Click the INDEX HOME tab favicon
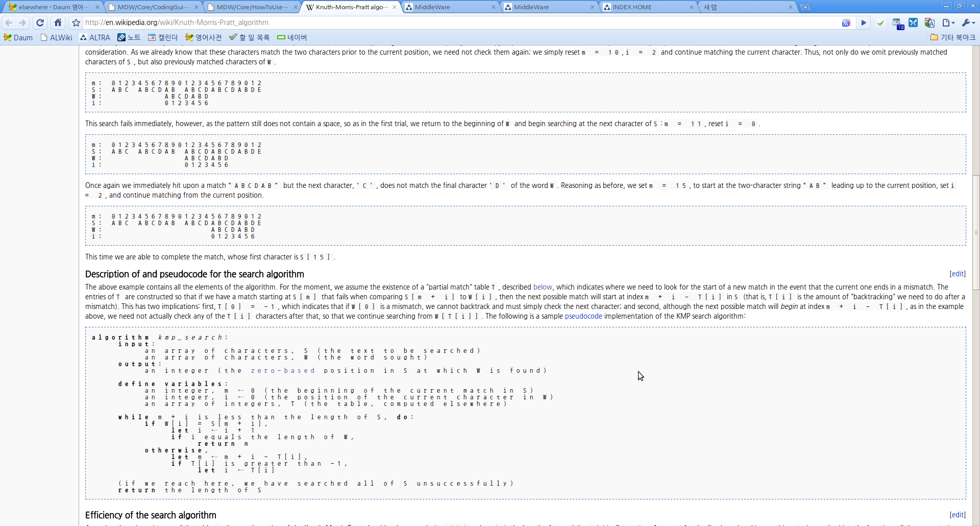 (x=607, y=7)
